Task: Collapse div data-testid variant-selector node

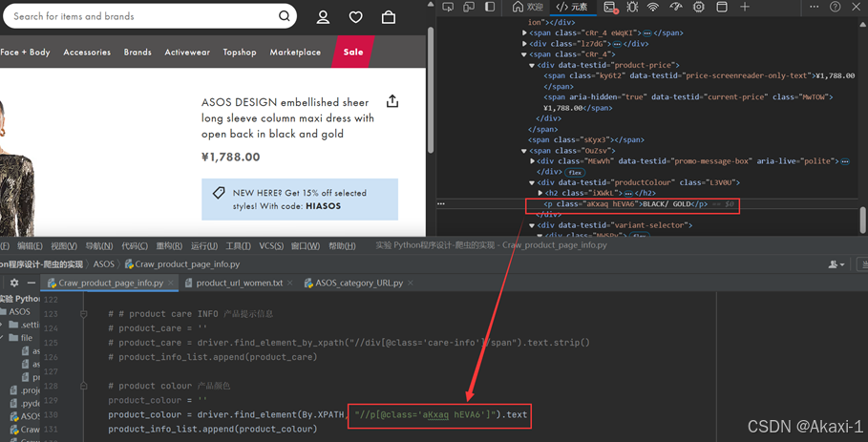Action: (x=532, y=225)
